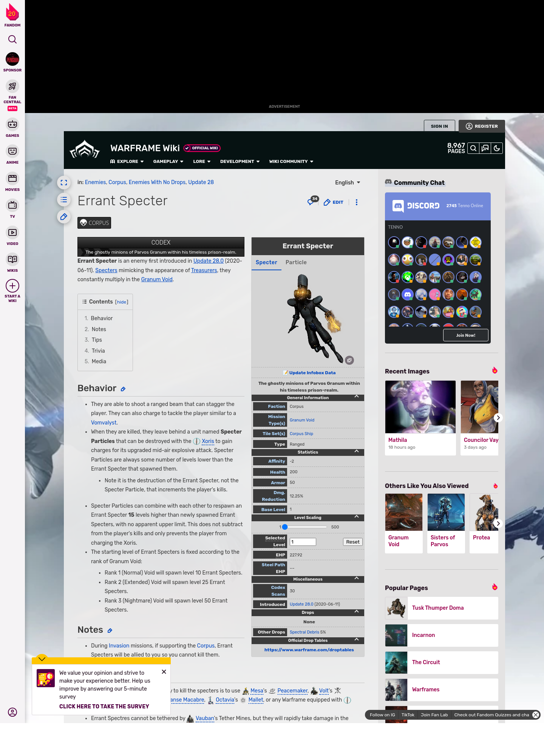Jump to Trivia in Contents

(x=98, y=351)
